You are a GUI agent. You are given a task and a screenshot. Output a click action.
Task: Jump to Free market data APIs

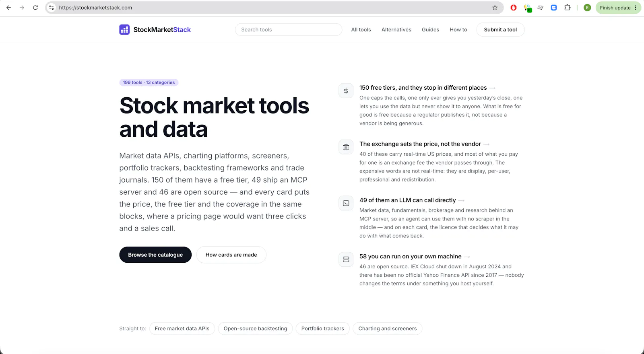click(x=182, y=329)
